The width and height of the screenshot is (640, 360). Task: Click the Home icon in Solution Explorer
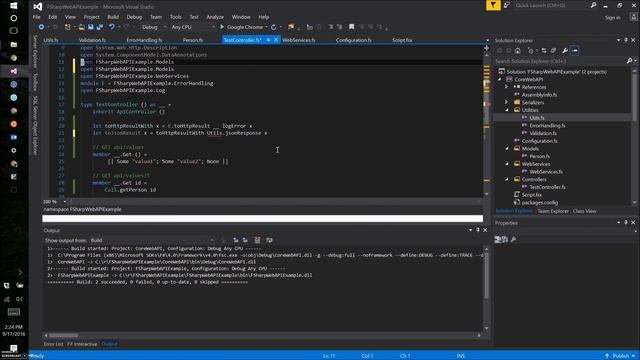tap(518, 51)
